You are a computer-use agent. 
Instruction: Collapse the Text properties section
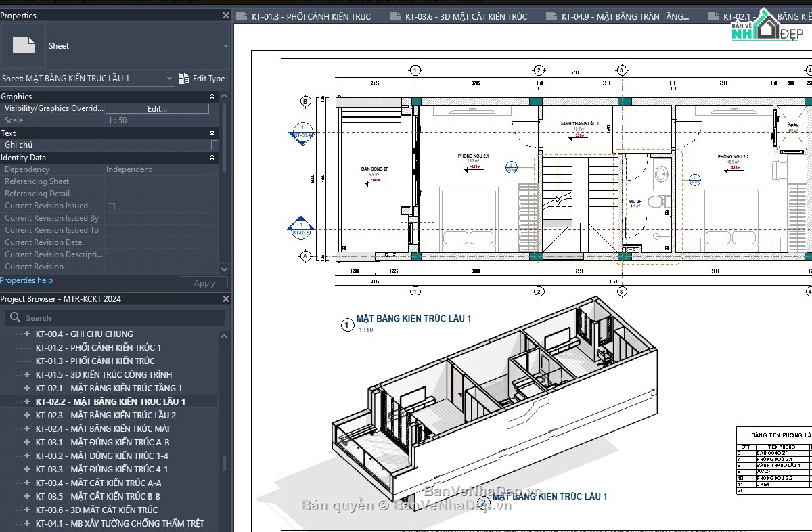tap(212, 133)
